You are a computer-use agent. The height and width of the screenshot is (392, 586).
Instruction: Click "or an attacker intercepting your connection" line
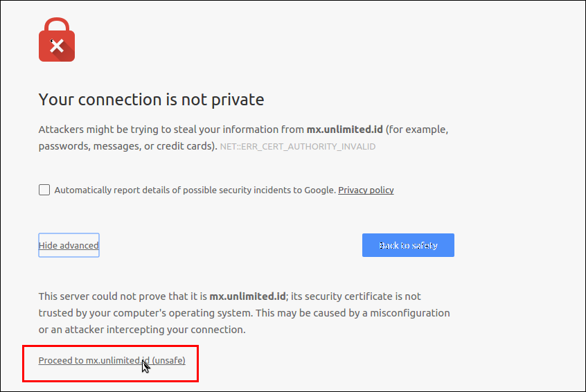pos(142,330)
